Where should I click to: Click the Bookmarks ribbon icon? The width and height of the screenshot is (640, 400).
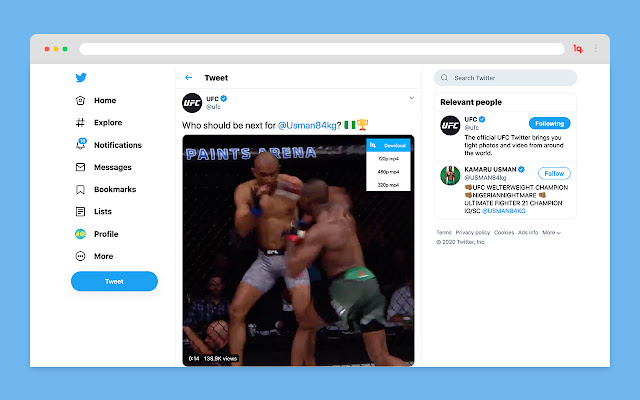tap(80, 189)
